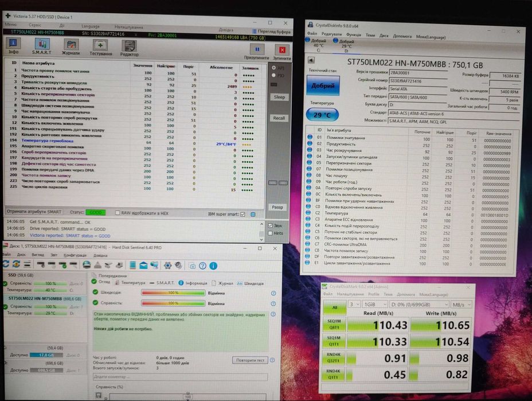This screenshot has height=401, width=532.
Task: Open the MB/s unit dropdown
Action: (x=461, y=305)
